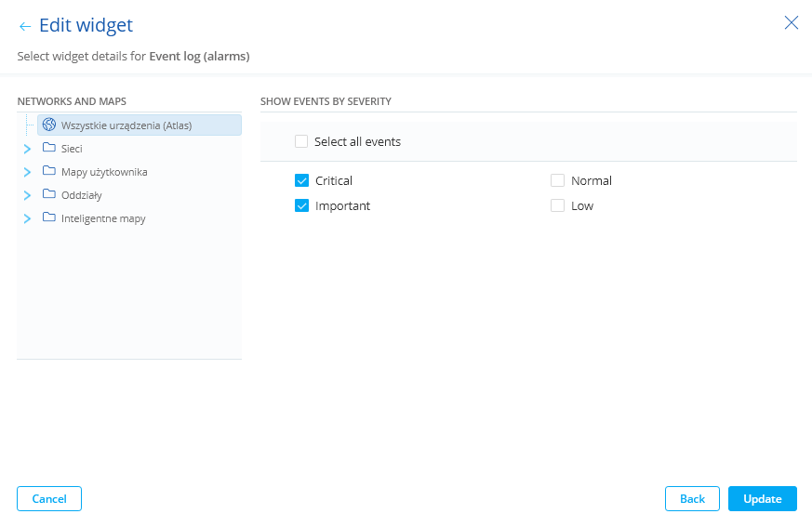
Task: Click the Oddziały folder icon
Action: pos(49,195)
